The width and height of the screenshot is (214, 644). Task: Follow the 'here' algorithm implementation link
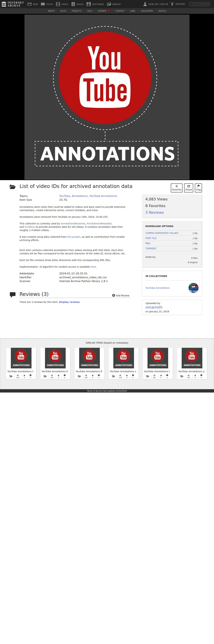click(x=93, y=267)
